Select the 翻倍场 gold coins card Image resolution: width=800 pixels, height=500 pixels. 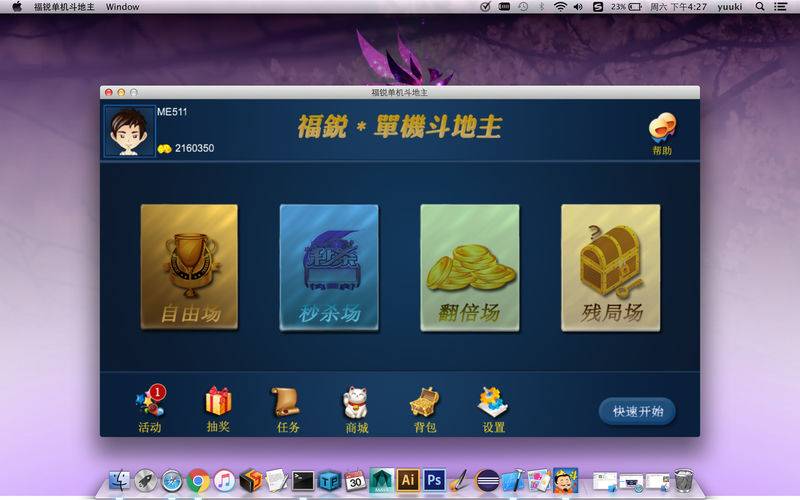pyautogui.click(x=470, y=267)
